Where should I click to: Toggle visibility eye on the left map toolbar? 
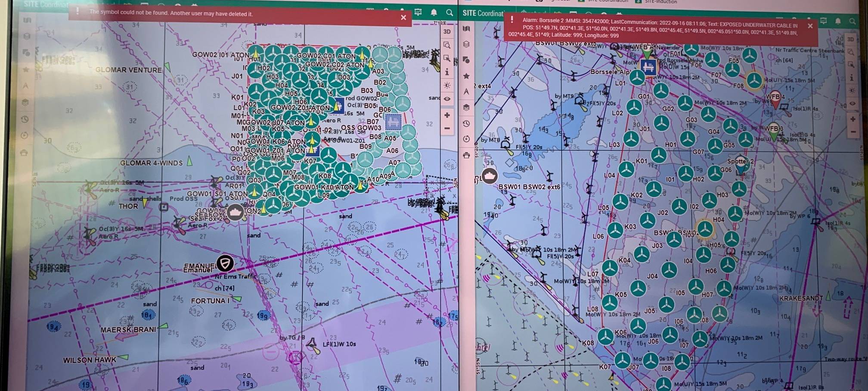pyautogui.click(x=447, y=99)
